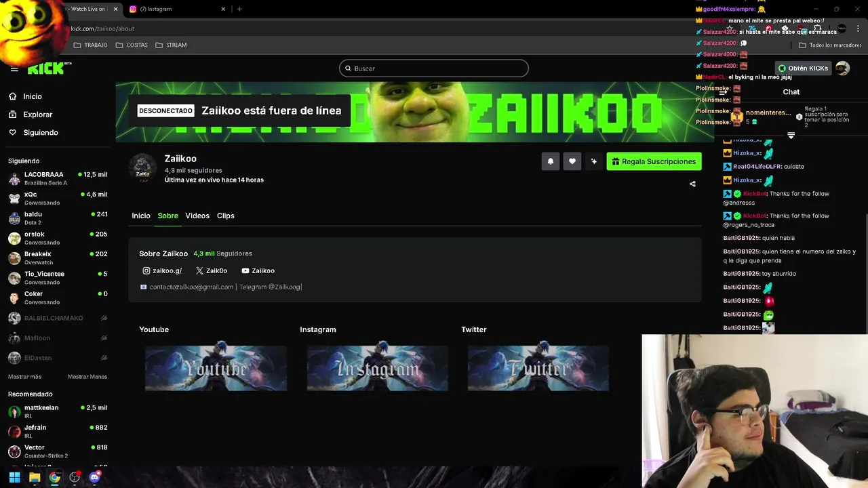The image size is (868, 488).
Task: Open Discord from the taskbar
Action: click(x=94, y=477)
